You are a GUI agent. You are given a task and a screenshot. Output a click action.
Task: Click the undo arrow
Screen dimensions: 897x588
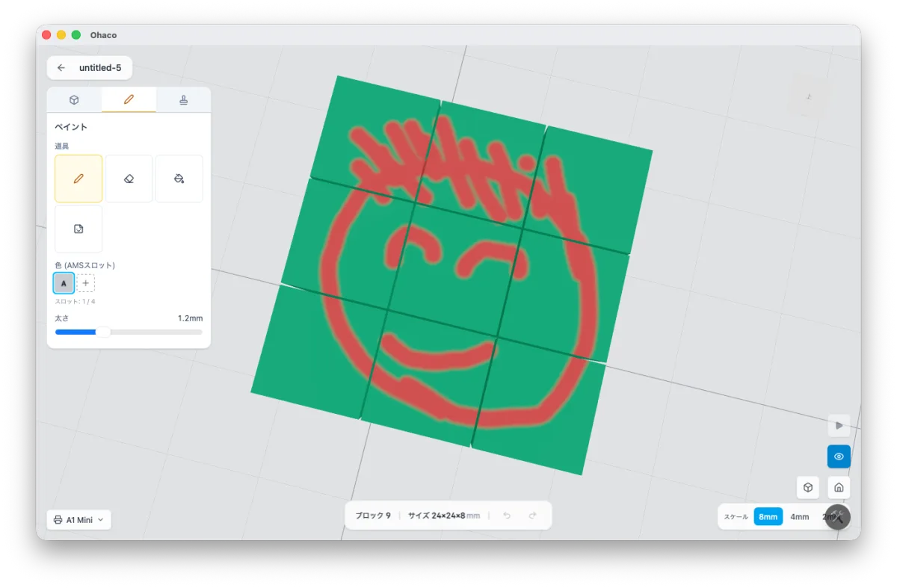pos(507,516)
